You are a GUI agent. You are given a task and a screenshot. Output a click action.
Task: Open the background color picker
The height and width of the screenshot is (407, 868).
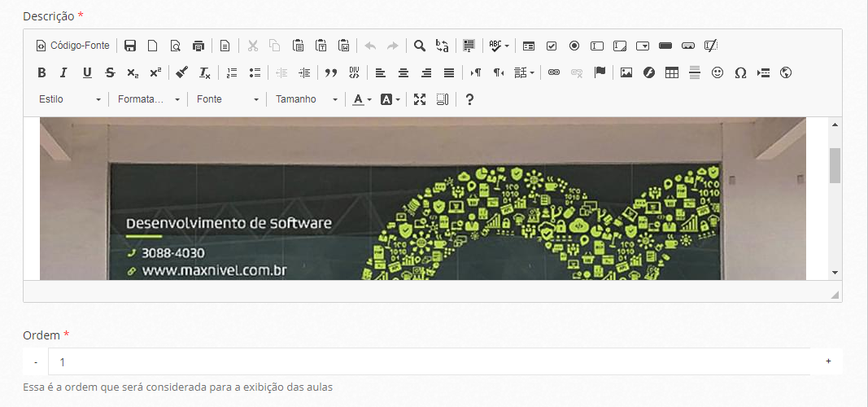click(390, 99)
